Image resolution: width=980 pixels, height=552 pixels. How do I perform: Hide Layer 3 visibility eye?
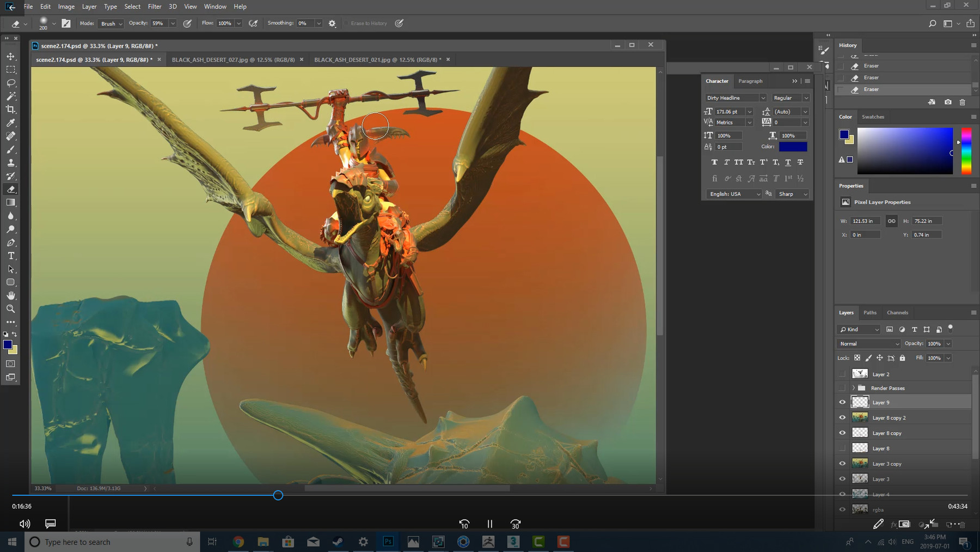842,478
